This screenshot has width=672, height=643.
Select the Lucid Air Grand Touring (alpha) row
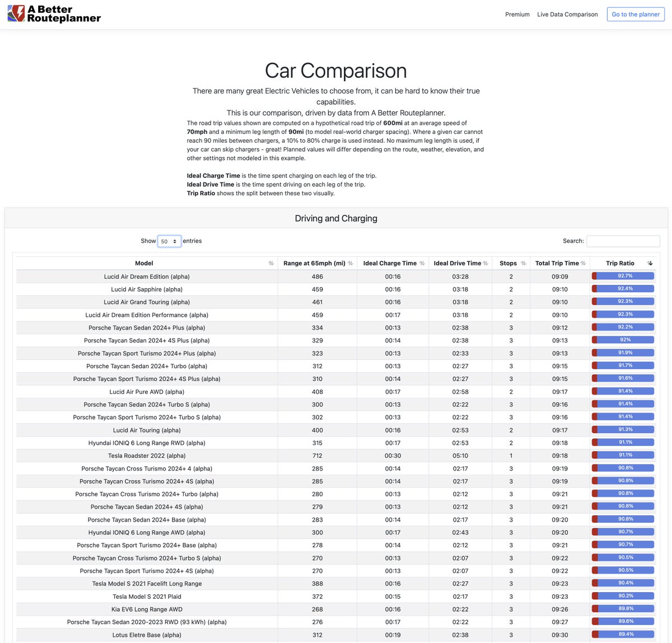pos(336,302)
